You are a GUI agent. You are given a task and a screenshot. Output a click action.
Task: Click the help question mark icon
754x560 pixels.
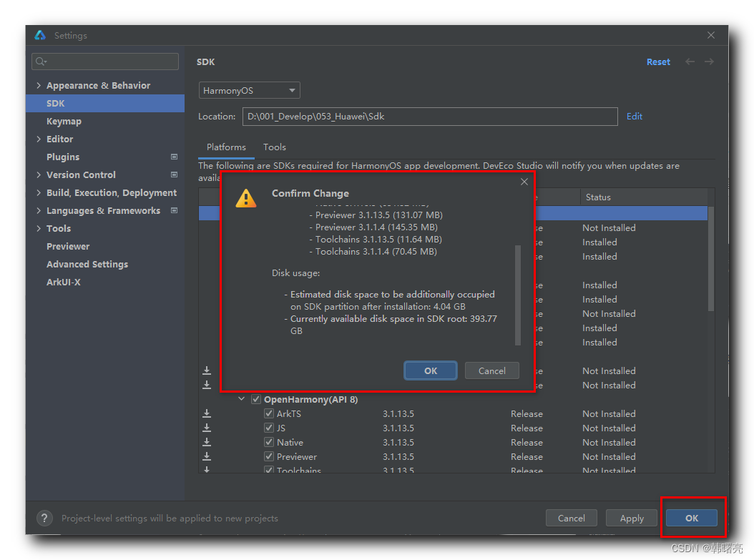click(44, 518)
